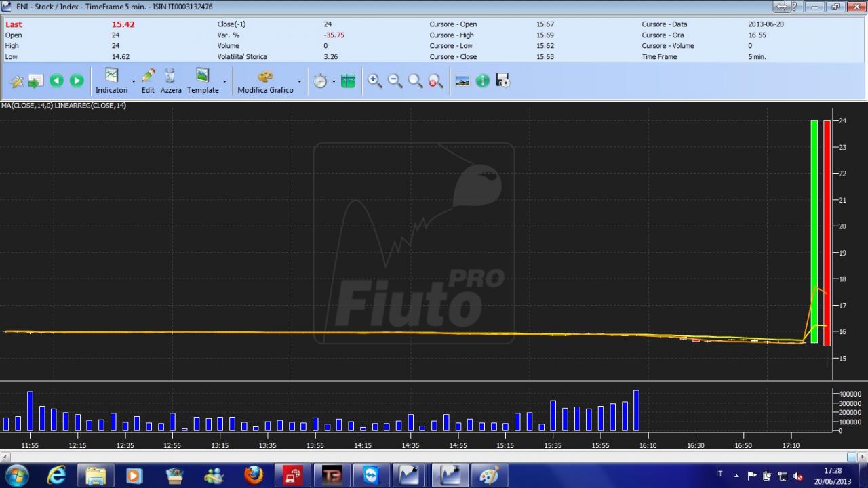Expand the Indicatori dropdown arrow
This screenshot has height=488, width=868.
pyautogui.click(x=134, y=81)
